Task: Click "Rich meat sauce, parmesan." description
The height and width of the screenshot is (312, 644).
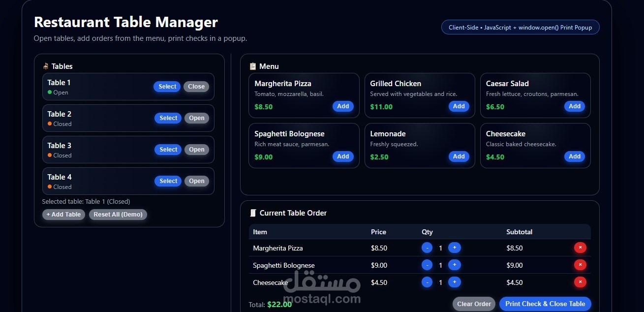Action: coord(292,144)
